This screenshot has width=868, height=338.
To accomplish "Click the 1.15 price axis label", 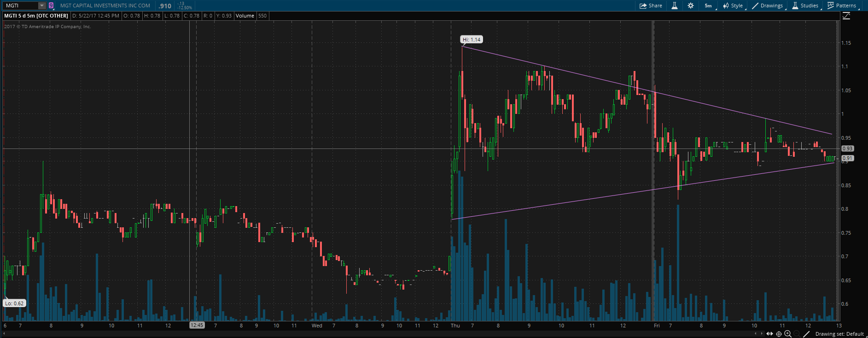I will [x=846, y=43].
